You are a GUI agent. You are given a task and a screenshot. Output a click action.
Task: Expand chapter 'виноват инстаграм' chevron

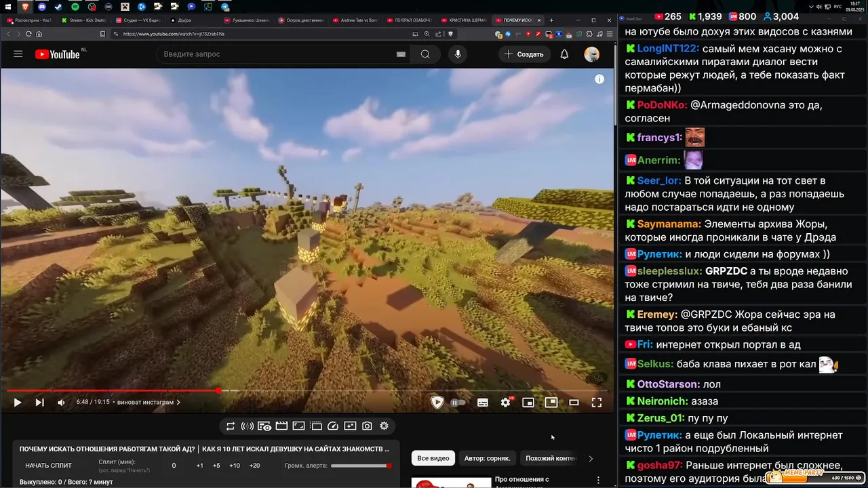coord(178,403)
